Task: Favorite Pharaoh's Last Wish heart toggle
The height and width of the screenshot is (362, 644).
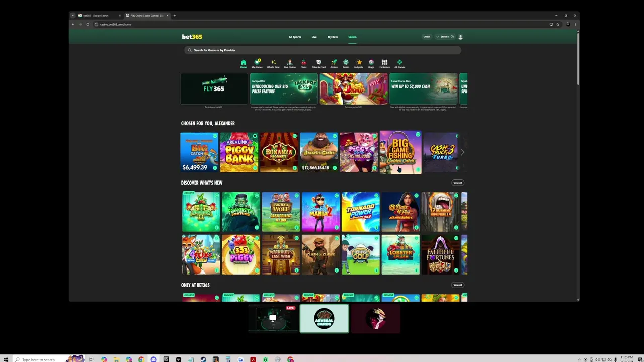Action: pos(296,239)
